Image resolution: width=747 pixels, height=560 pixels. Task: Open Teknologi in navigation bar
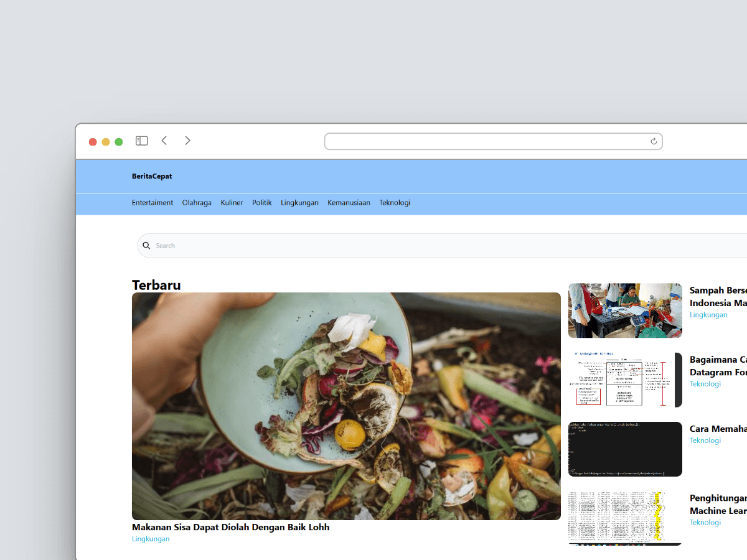(x=395, y=203)
